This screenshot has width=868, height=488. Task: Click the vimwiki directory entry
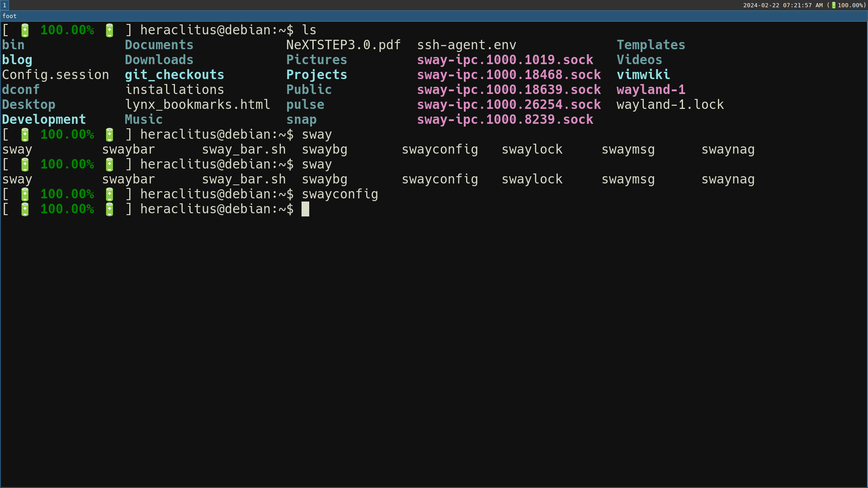(643, 75)
